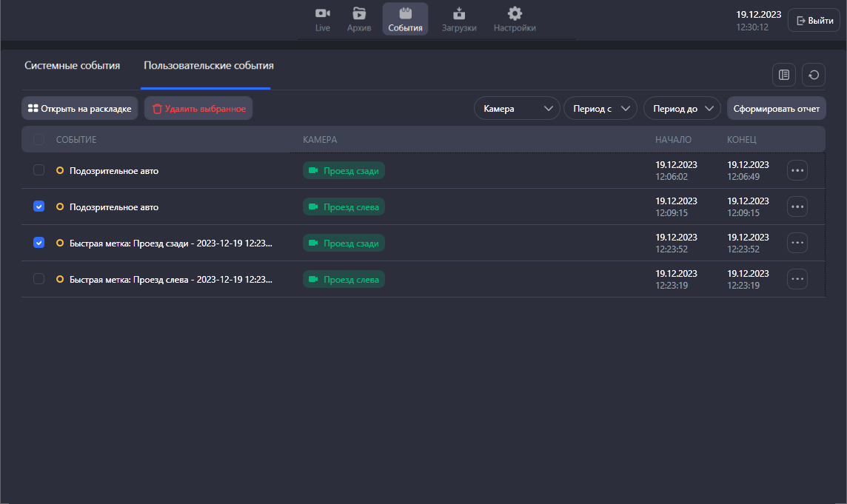Open the Загрузки downloads section
This screenshot has height=504, width=847.
[459, 19]
